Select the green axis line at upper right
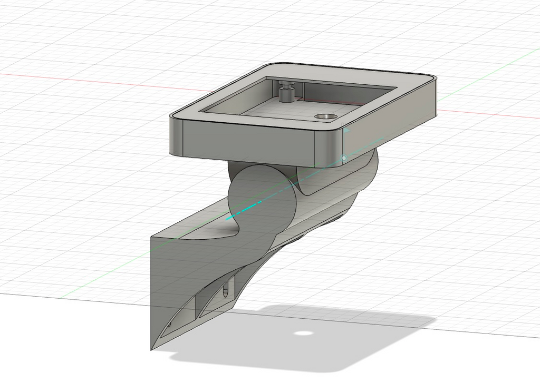Screen dimensions: 540x392 tap(489, 74)
